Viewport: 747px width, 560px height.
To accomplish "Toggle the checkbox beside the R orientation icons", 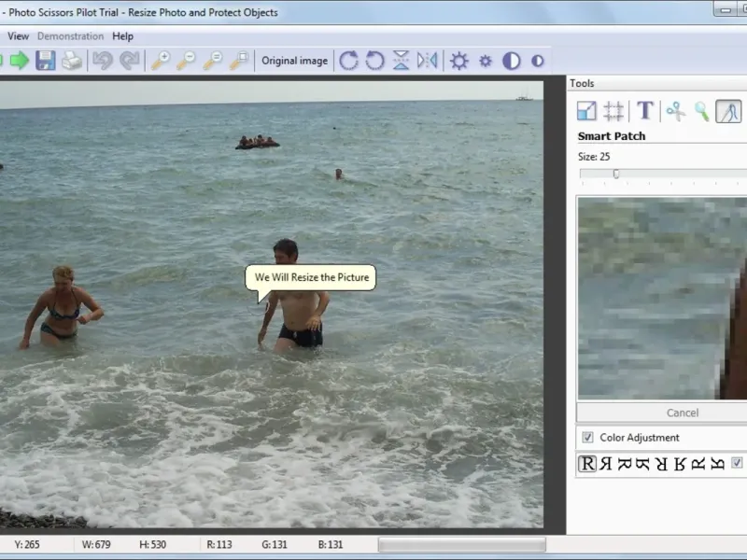I will coord(737,463).
